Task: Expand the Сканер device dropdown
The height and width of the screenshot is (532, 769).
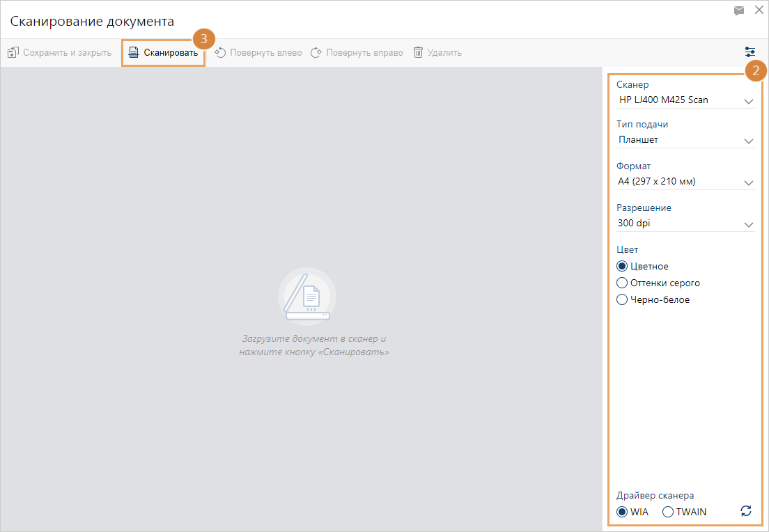Action: click(748, 100)
